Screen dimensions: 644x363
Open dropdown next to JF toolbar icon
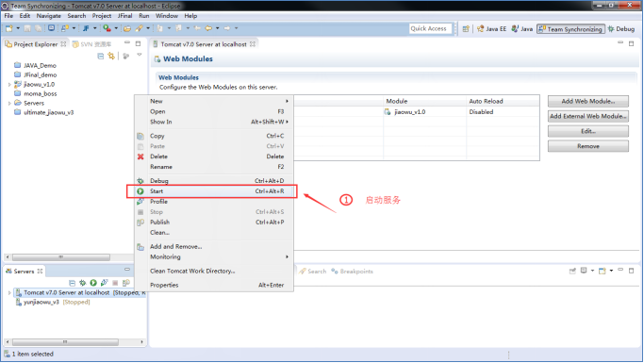click(x=95, y=28)
